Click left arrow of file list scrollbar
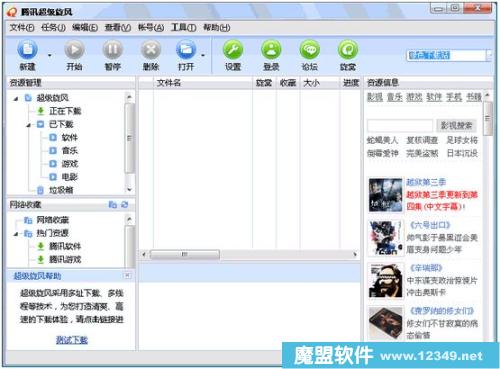Screen dimensions: 500x369 click(x=144, y=254)
